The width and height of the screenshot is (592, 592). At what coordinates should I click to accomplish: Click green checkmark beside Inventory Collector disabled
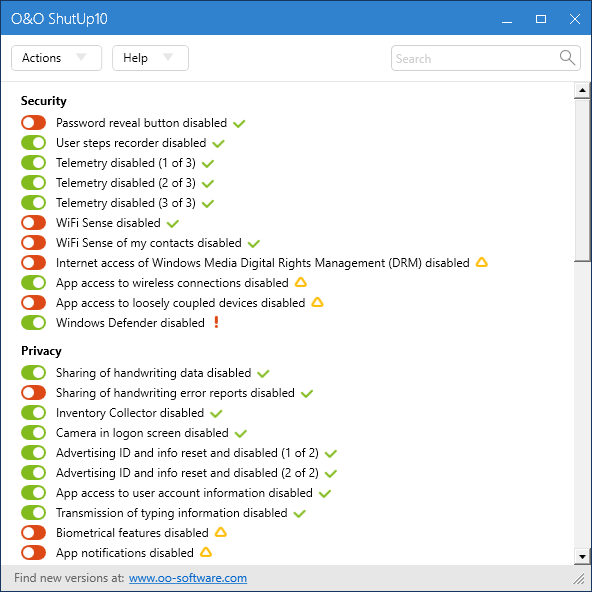coord(216,413)
